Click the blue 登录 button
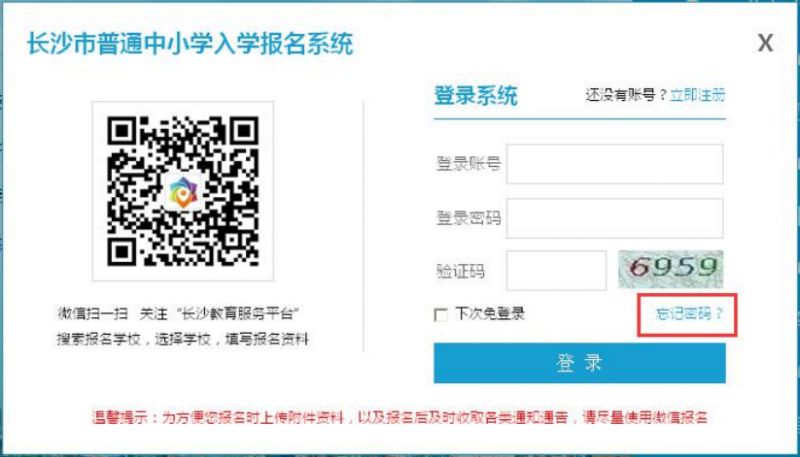 [x=580, y=363]
